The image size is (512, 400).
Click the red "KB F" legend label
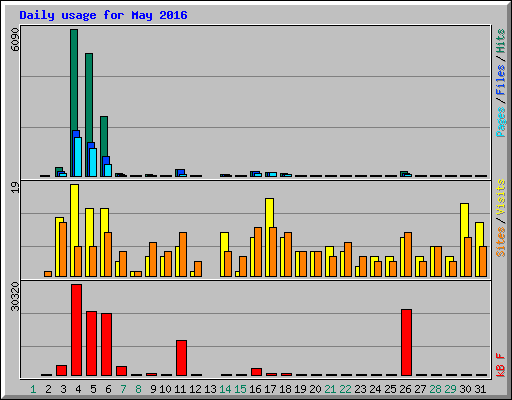(501, 365)
